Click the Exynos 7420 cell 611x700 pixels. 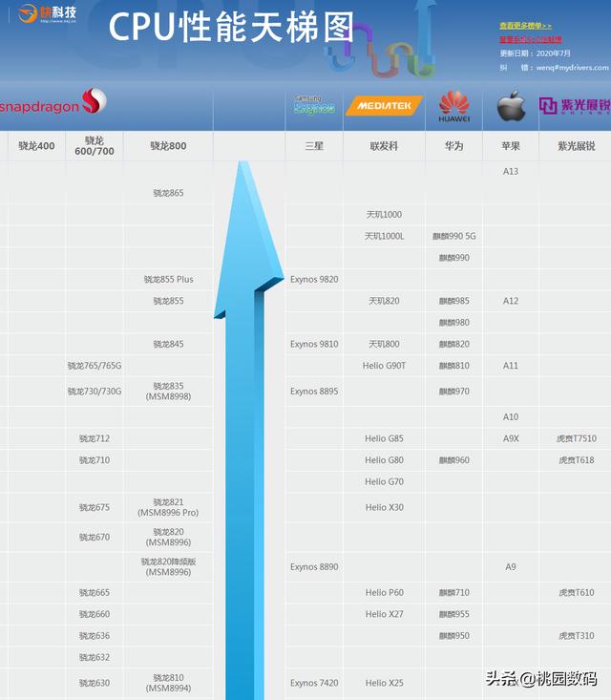tap(314, 683)
